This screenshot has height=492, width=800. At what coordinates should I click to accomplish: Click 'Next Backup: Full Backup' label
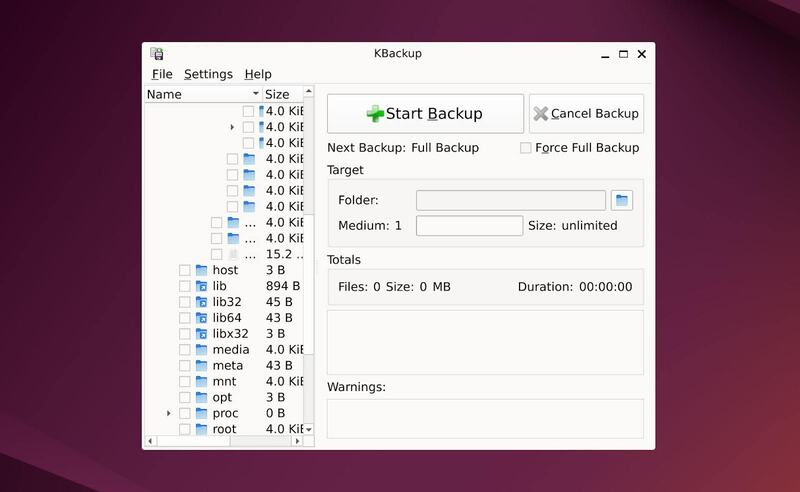pyautogui.click(x=403, y=148)
